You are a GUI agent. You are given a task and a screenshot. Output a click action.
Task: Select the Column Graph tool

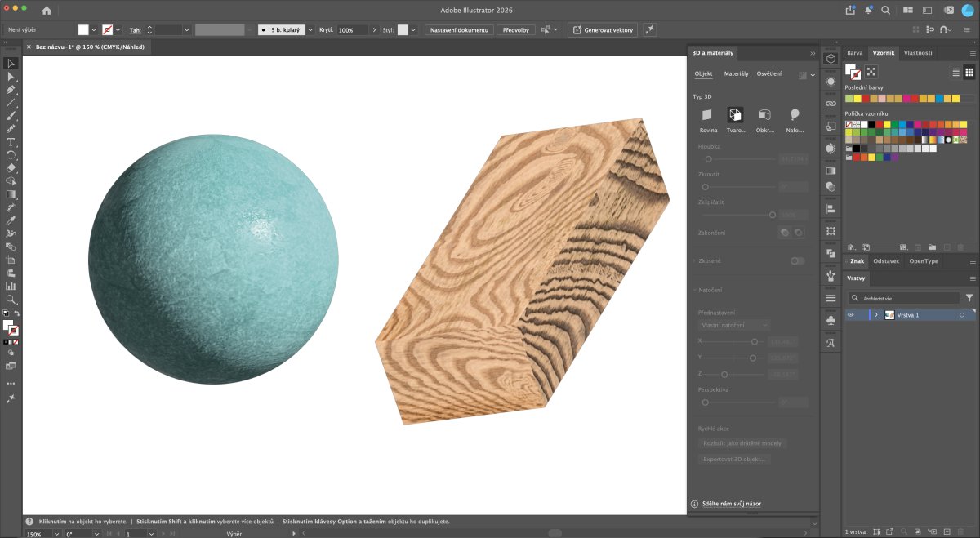pos(11,286)
